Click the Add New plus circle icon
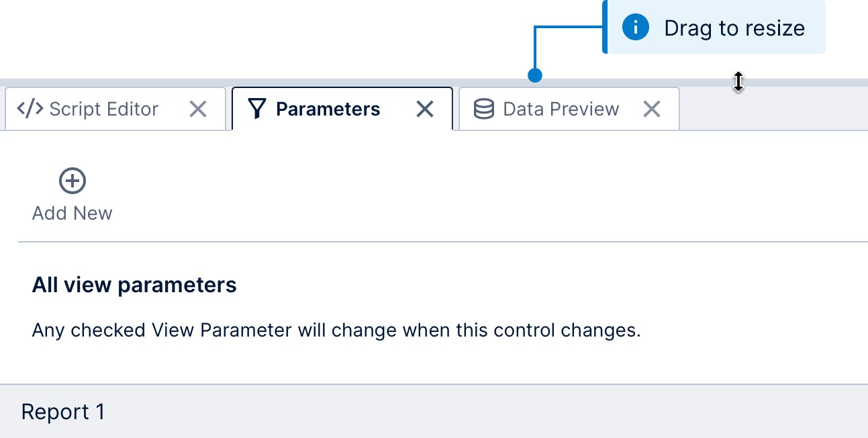The height and width of the screenshot is (438, 868). click(x=73, y=181)
